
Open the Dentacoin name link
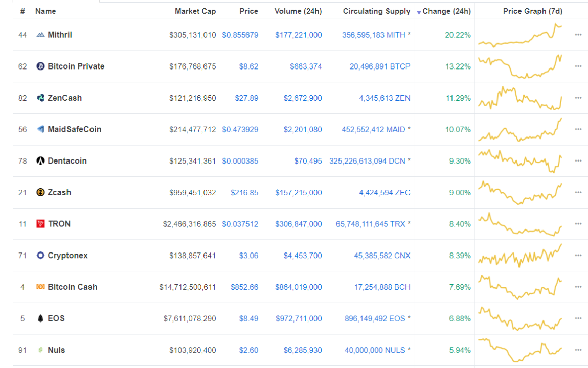(67, 161)
